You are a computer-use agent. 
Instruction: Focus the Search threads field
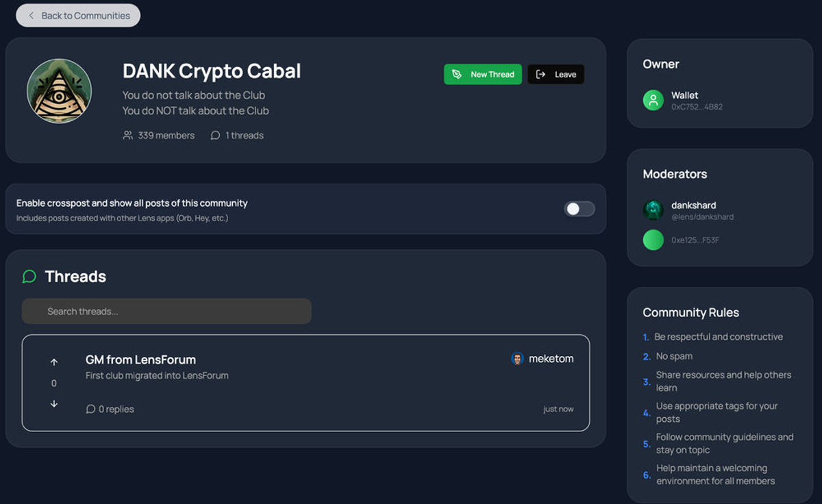coord(166,311)
